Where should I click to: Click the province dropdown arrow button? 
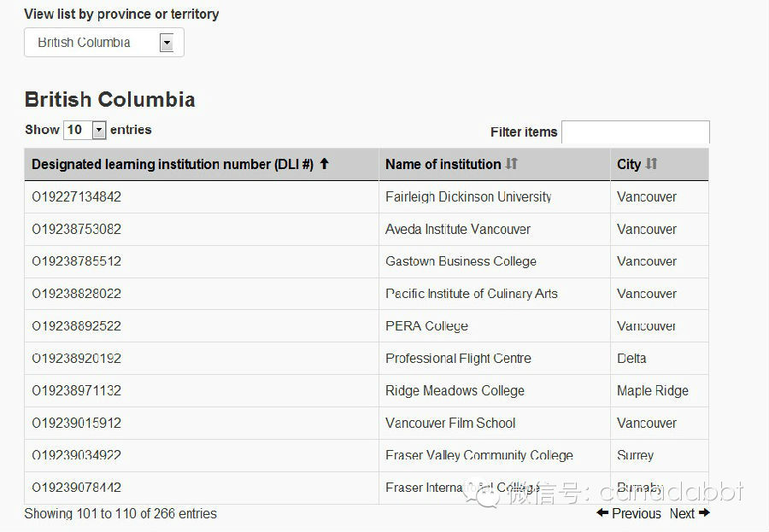click(167, 43)
